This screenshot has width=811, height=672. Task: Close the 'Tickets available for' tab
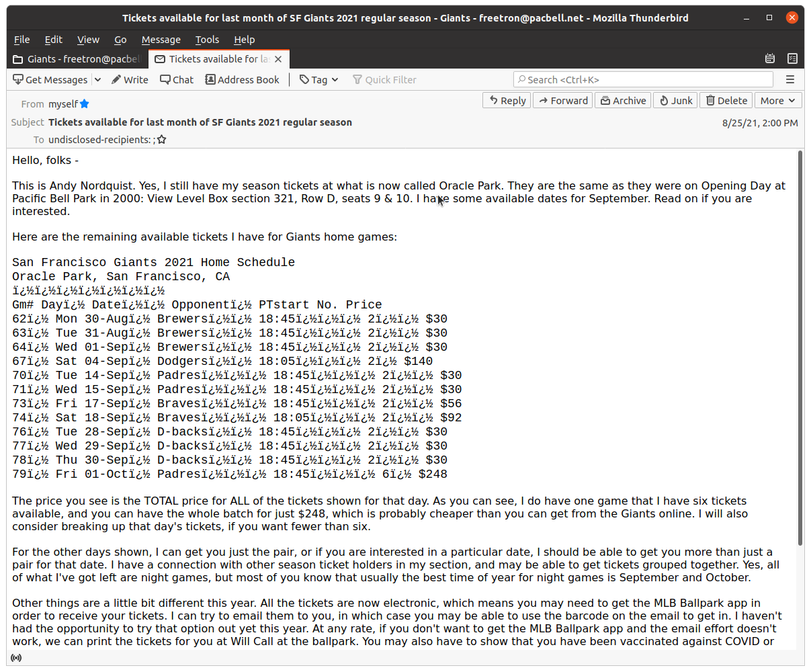click(278, 59)
